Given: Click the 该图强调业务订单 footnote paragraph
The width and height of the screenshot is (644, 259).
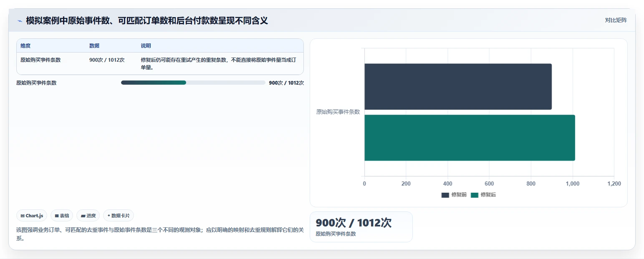Looking at the screenshot, I should tap(160, 234).
